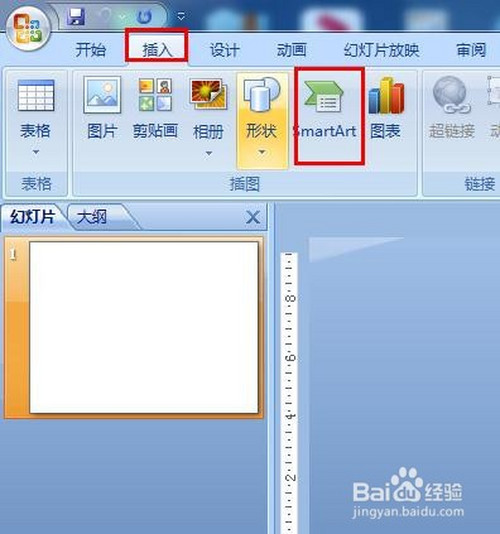Click the 超链接 hyperlink globe icon
500x534 pixels.
click(x=451, y=95)
